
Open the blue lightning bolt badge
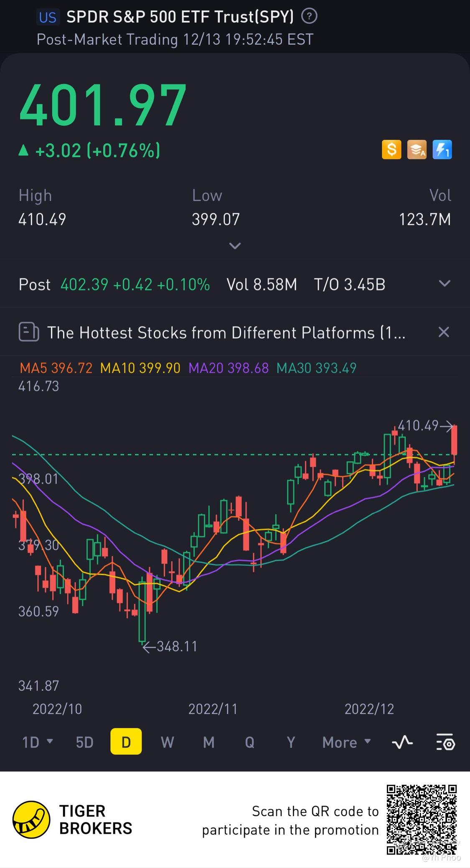tap(442, 150)
